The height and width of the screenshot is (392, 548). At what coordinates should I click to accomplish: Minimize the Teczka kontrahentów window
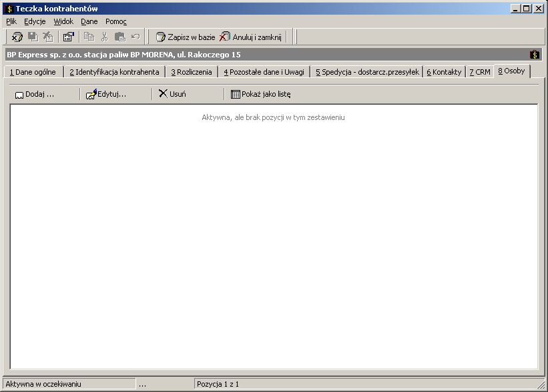515,9
